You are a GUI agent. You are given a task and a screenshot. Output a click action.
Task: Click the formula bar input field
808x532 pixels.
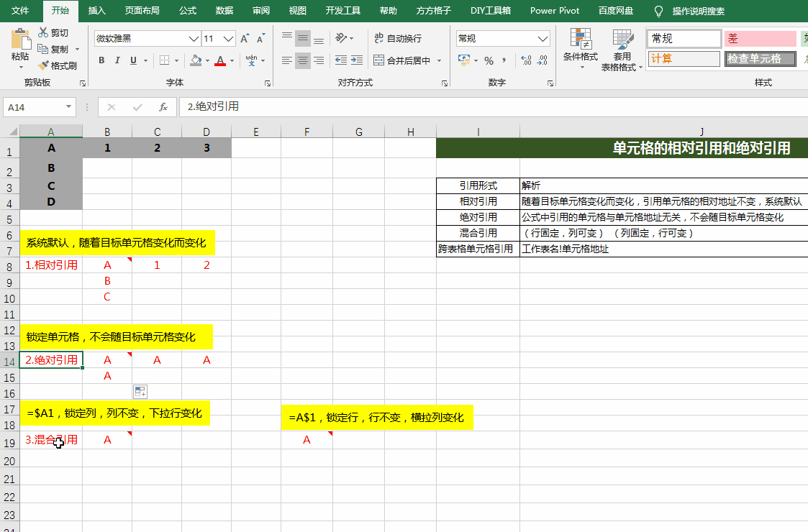(x=494, y=106)
